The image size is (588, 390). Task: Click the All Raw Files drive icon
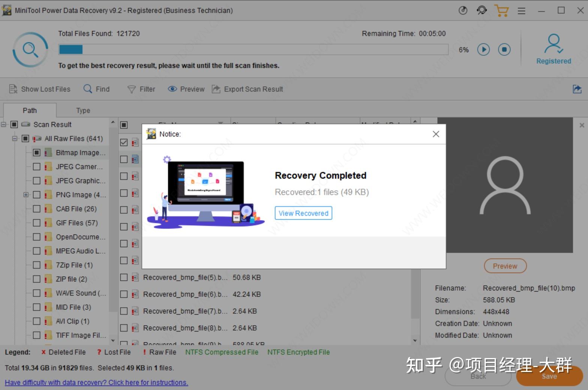(x=37, y=139)
